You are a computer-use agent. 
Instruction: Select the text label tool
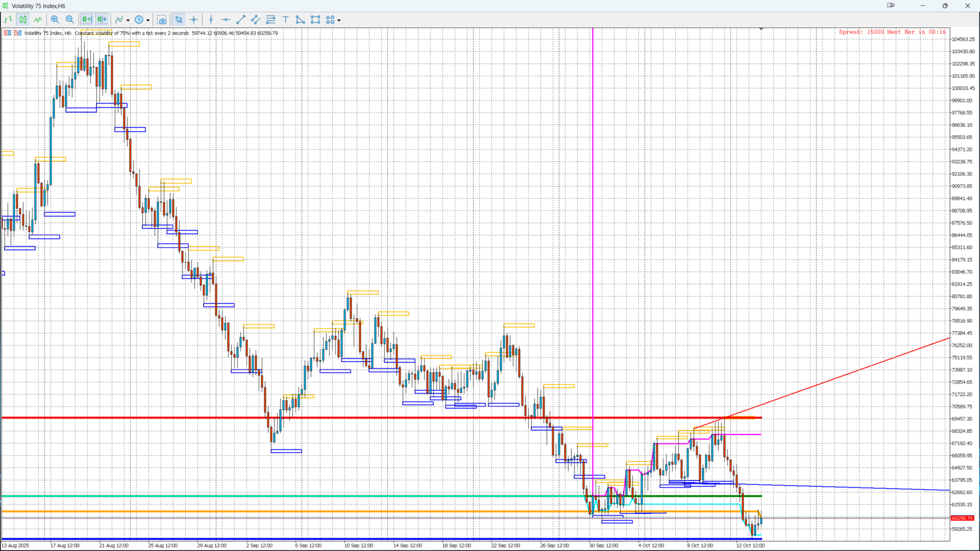[x=285, y=19]
